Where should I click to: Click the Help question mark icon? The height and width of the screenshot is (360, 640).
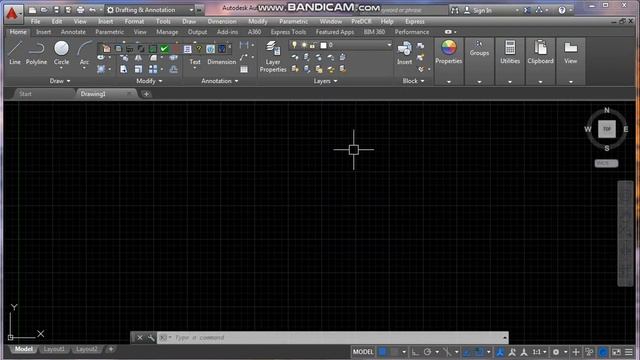562,10
